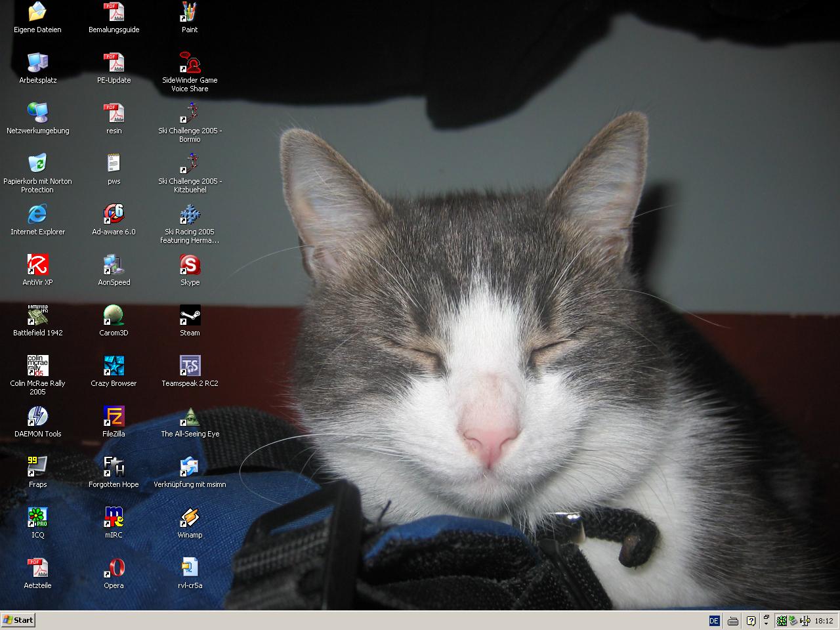840x630 pixels.
Task: Click the DE language indicator
Action: coord(715,621)
